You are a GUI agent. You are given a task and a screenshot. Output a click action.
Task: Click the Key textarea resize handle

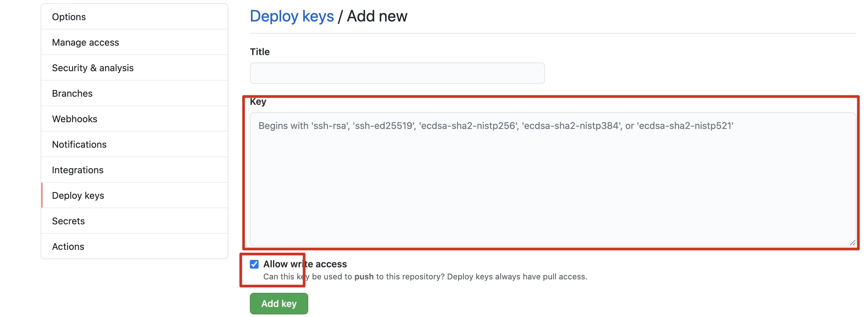(x=852, y=242)
